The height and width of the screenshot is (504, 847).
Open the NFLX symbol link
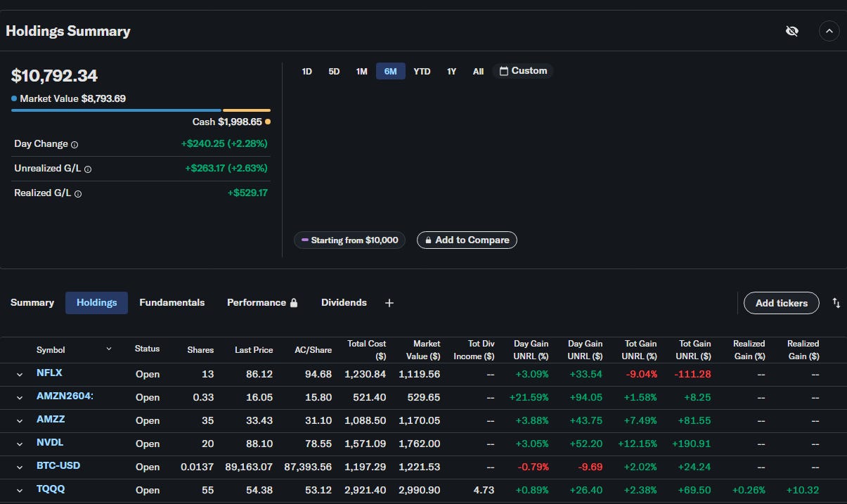49,373
